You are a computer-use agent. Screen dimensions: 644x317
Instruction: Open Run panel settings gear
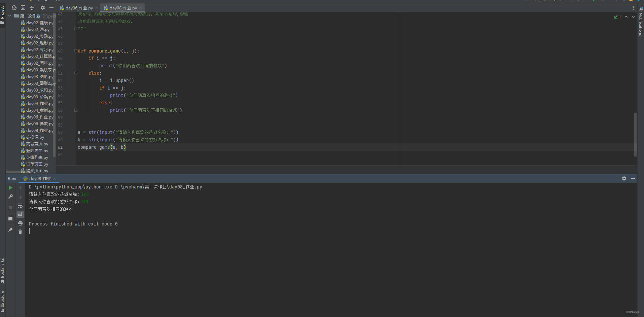tap(624, 178)
